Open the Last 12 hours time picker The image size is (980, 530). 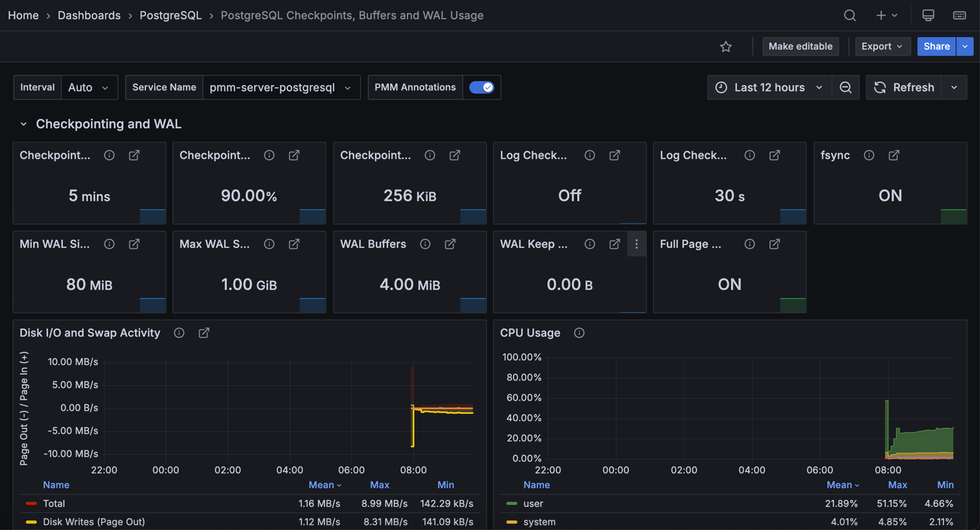pos(769,87)
